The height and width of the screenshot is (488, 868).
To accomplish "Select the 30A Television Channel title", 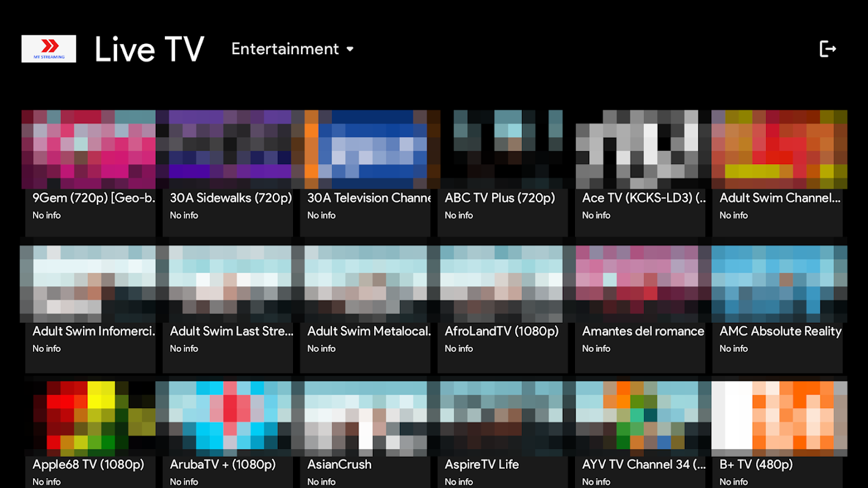I will click(369, 198).
